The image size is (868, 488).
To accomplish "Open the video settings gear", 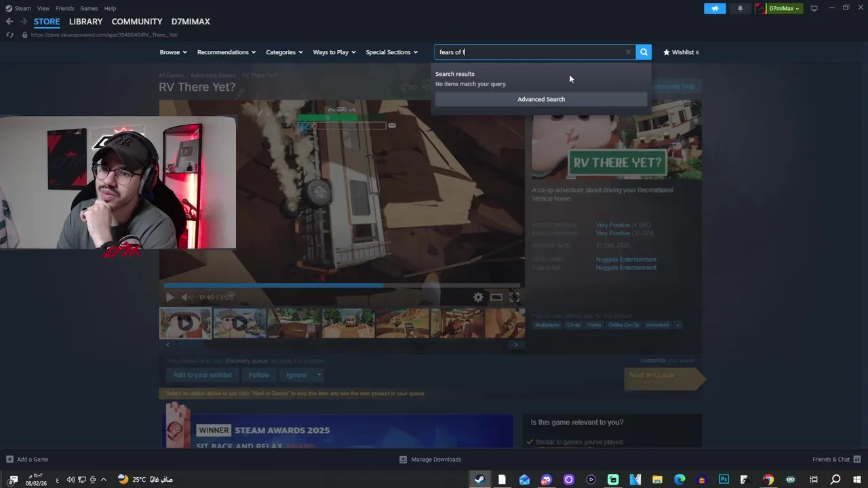I will (x=478, y=297).
